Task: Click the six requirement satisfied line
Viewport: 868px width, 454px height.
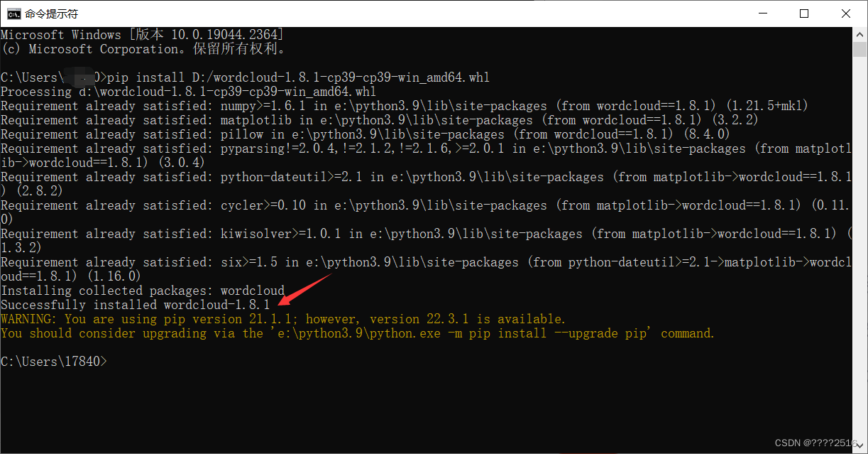Action: pyautogui.click(x=426, y=269)
